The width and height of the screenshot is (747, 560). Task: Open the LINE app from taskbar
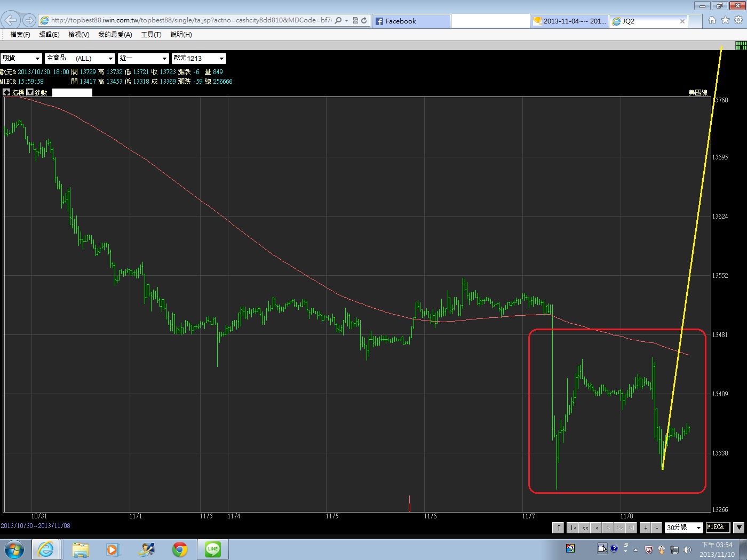click(213, 549)
